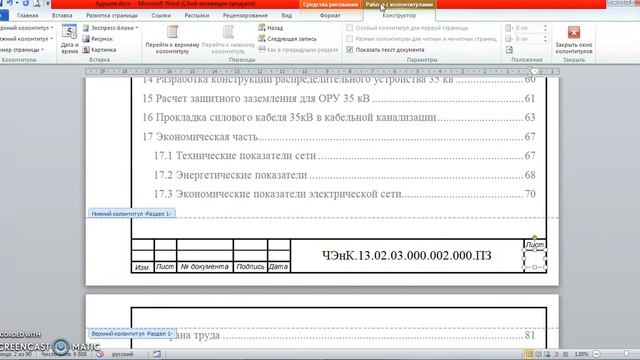This screenshot has height=360, width=640.
Task: Select the Print Layout view icon
Action: [529, 354]
